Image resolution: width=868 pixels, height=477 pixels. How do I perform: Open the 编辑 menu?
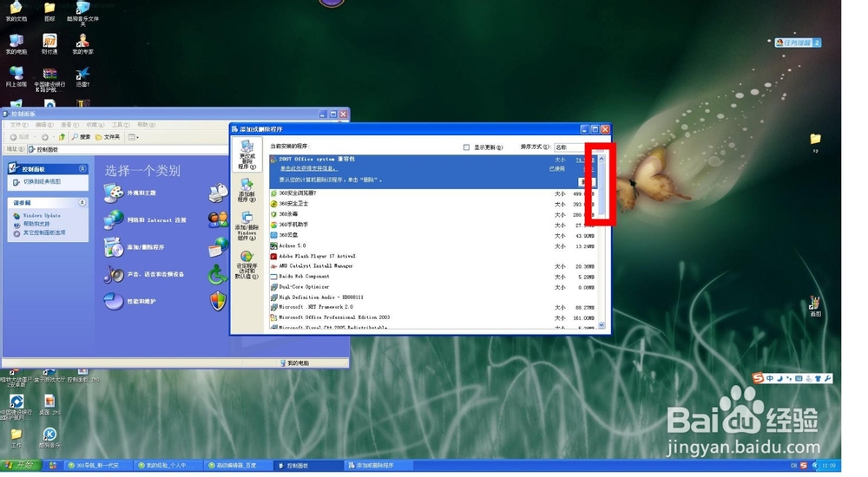tap(44, 125)
